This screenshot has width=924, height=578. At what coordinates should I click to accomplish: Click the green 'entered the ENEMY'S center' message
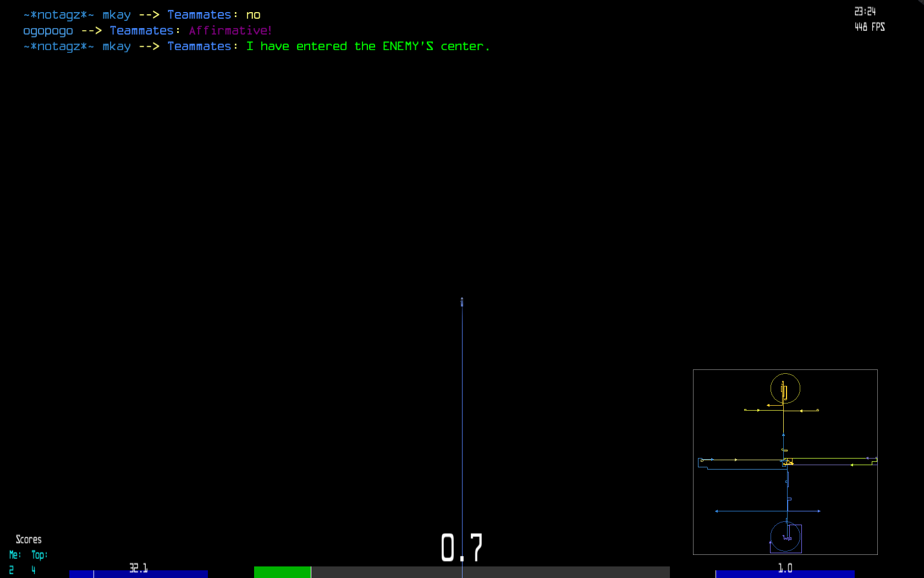(x=367, y=47)
